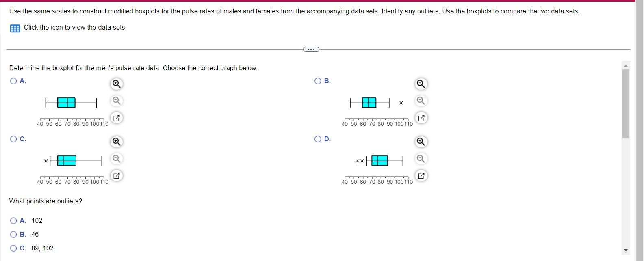The height and width of the screenshot is (261, 644).
Task: Click zoom-out magnifier beside graph C
Action: click(117, 159)
